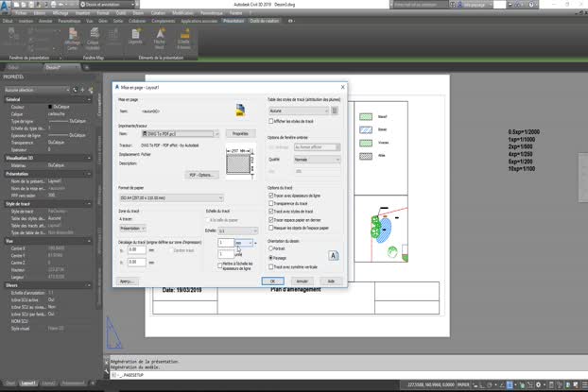This screenshot has height=392, width=588.
Task: Click the landscape orientation preview A icon
Action: coord(334,256)
